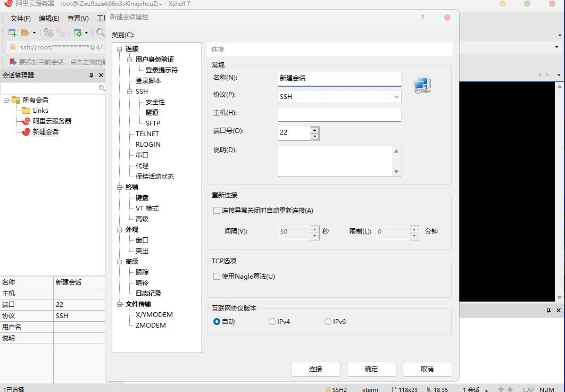Click the red flag add-session icon
Viewport: 565px width, 392px height.
[x=13, y=62]
